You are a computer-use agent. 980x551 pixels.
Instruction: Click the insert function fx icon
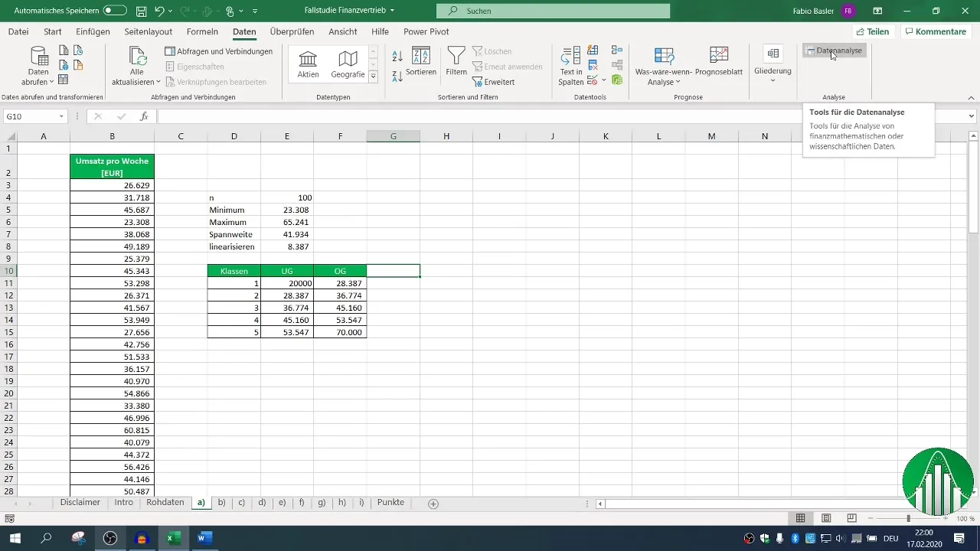click(144, 116)
